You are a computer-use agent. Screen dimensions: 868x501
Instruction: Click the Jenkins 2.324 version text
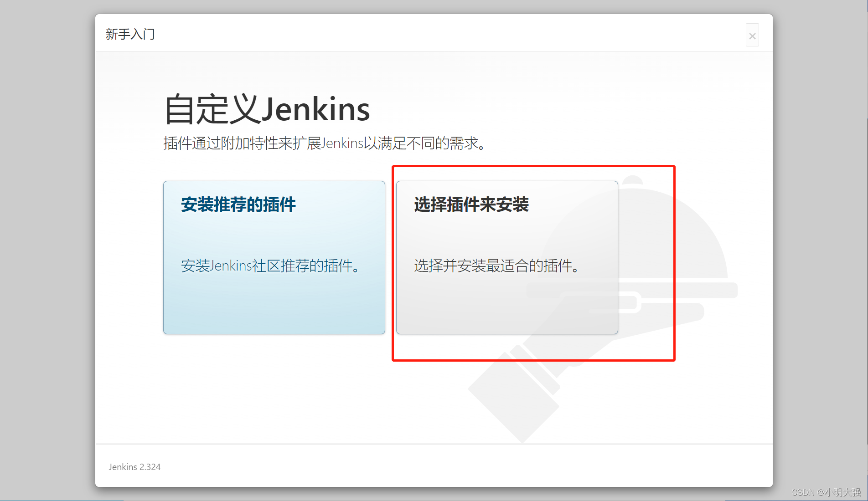(134, 467)
